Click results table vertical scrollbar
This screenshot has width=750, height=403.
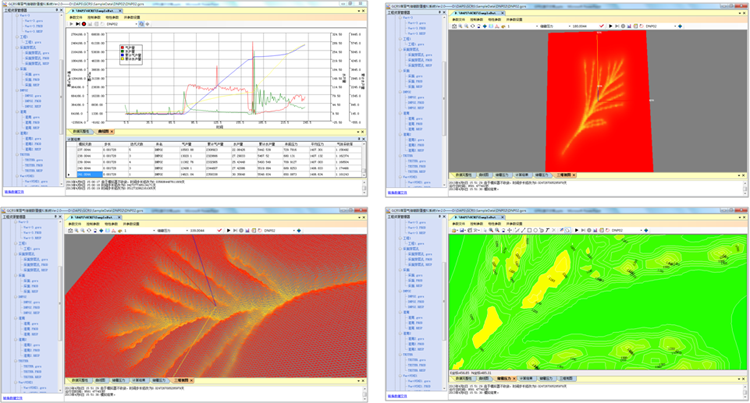[x=364, y=160]
